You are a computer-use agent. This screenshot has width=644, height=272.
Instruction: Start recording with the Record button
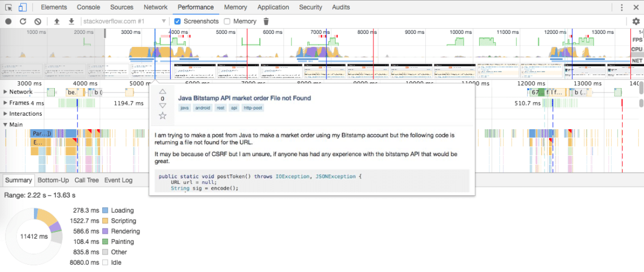coord(8,21)
